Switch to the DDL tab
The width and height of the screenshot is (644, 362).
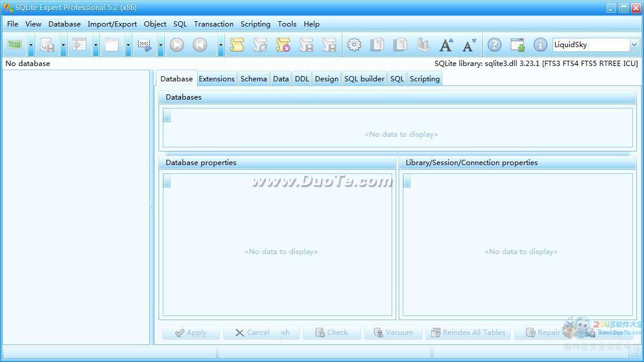tap(302, 79)
